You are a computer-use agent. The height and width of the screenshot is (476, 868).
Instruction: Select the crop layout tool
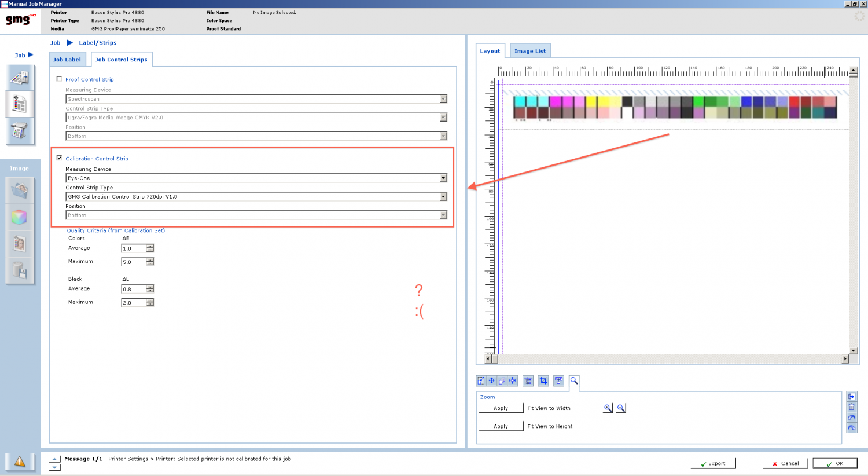pos(543,380)
